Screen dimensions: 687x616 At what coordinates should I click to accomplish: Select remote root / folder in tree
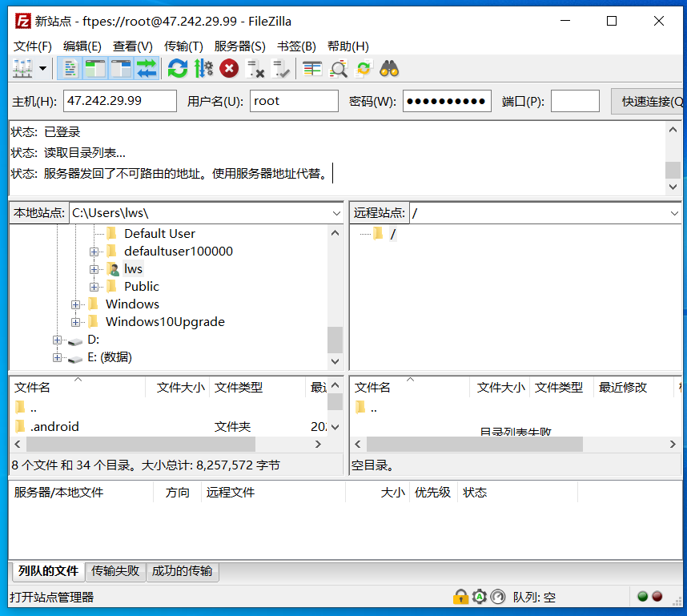coord(392,234)
